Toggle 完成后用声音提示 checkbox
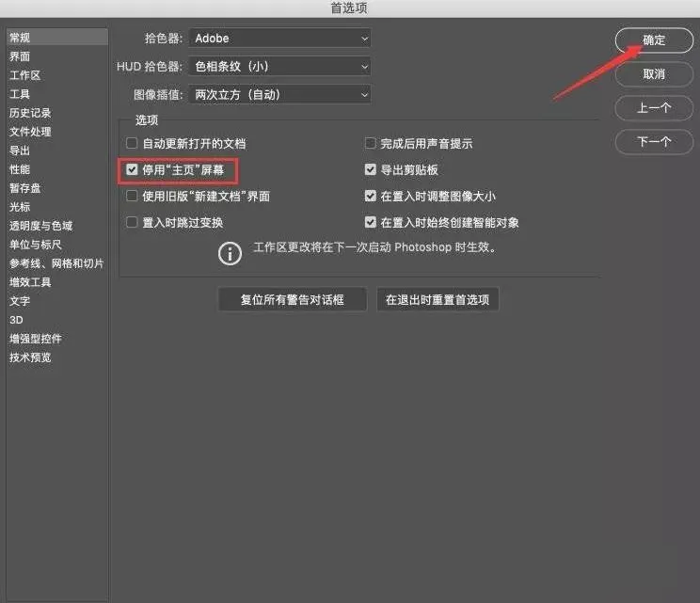This screenshot has width=700, height=603. click(370, 143)
